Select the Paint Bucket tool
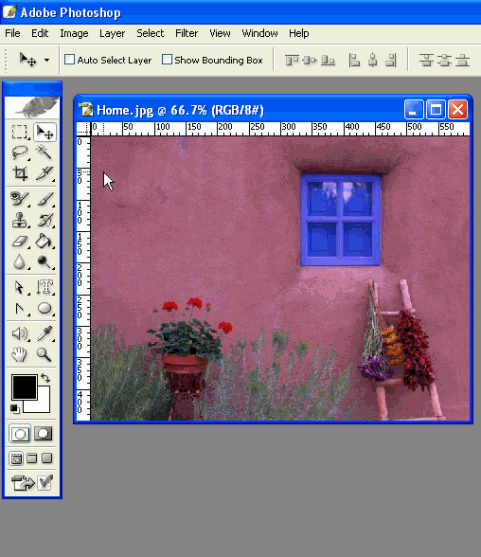The image size is (481, 557). [x=44, y=241]
